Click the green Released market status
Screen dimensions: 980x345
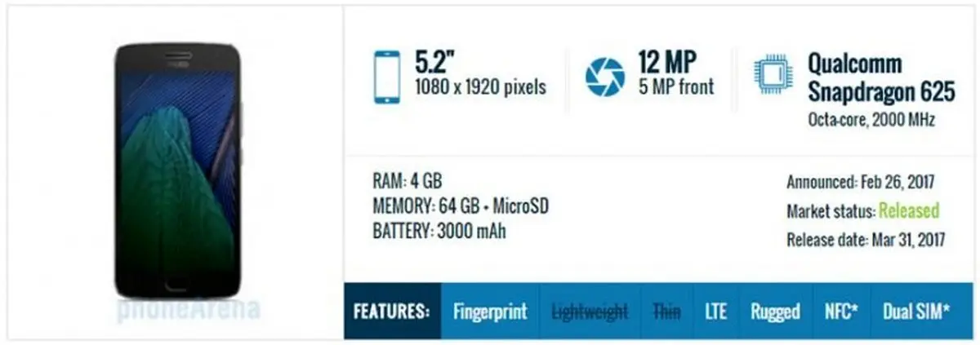(x=908, y=211)
